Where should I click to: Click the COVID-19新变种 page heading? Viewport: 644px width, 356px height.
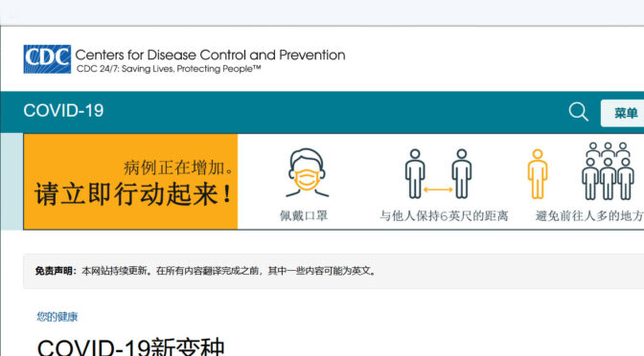click(131, 347)
